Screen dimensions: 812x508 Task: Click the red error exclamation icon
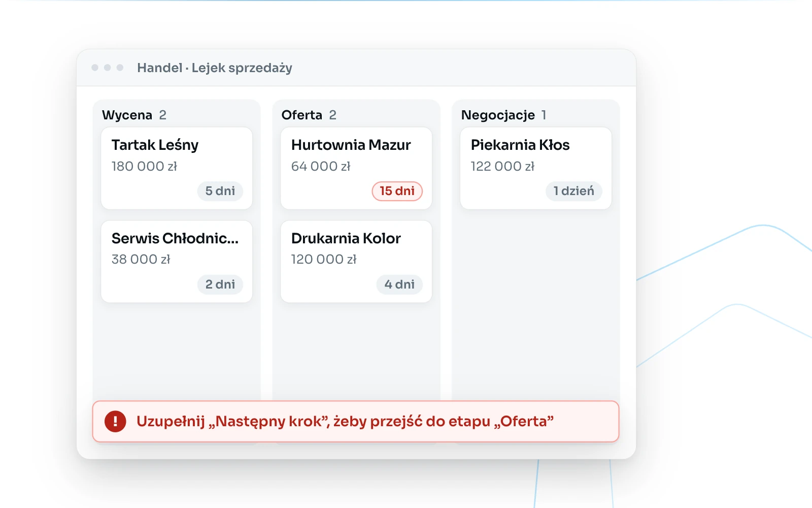115,421
